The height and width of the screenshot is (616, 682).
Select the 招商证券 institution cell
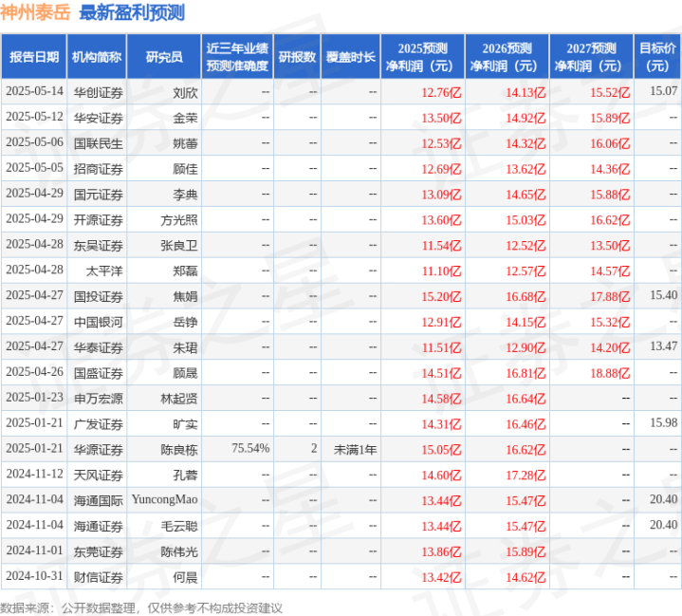pos(99,169)
